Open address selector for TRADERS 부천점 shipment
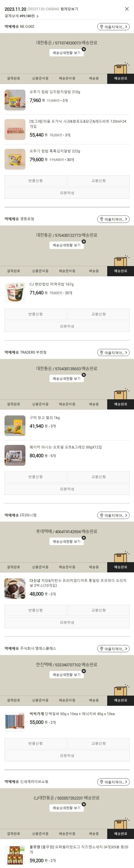 click(113, 352)
